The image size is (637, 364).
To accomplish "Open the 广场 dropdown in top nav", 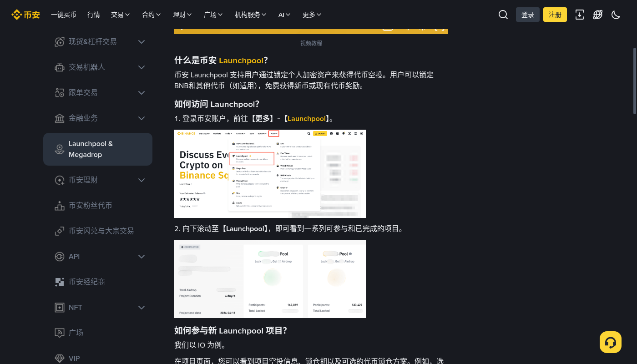I will point(213,15).
